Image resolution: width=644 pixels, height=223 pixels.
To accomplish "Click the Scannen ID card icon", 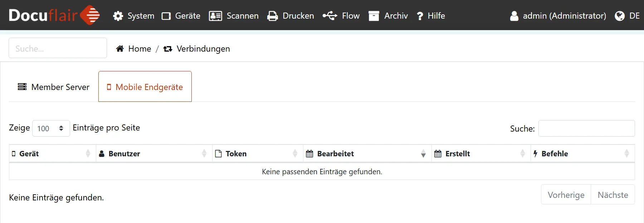I will point(215,16).
